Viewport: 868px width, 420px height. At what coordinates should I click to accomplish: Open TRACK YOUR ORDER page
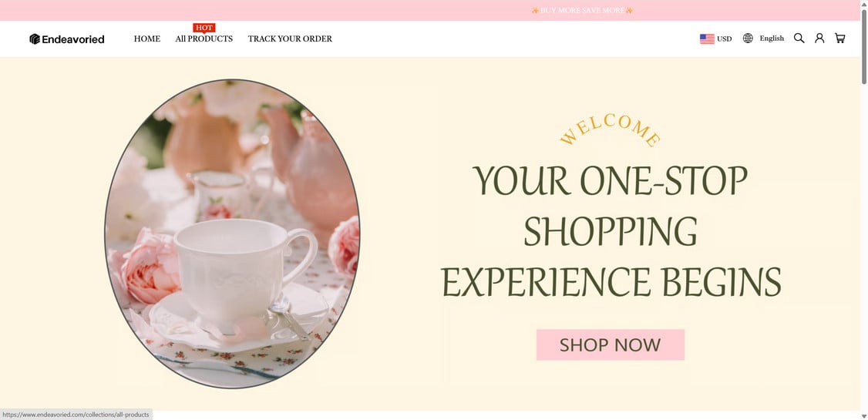coord(290,39)
